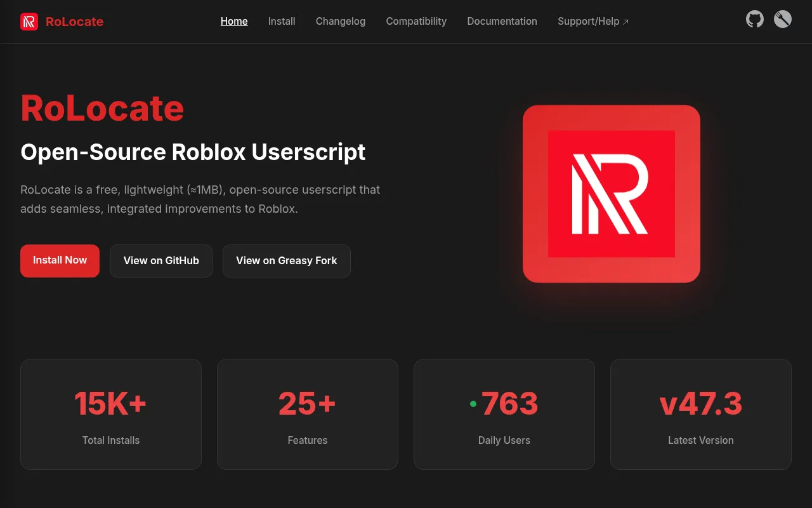The image size is (812, 508).
Task: Click the View on GitHub button
Action: coord(161,261)
